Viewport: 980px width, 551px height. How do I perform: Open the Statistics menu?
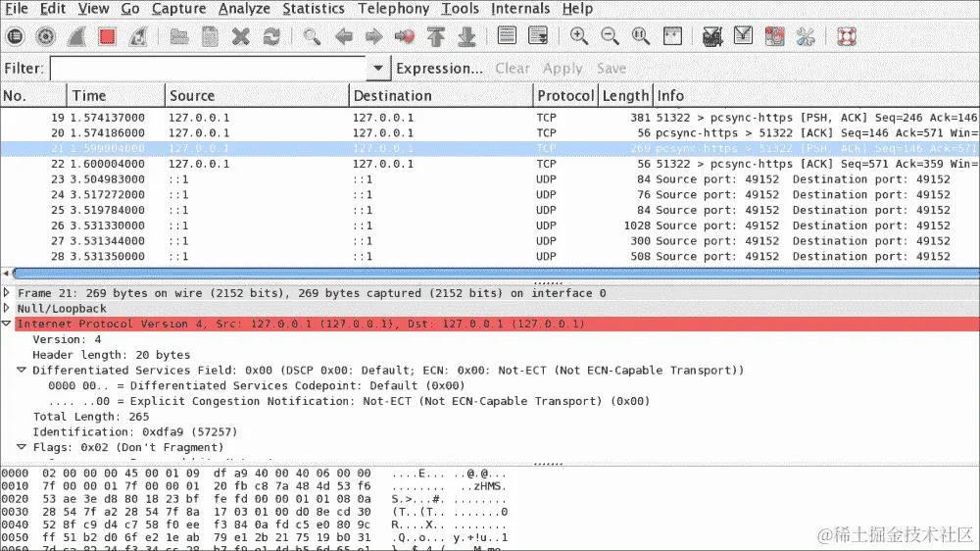314,9
